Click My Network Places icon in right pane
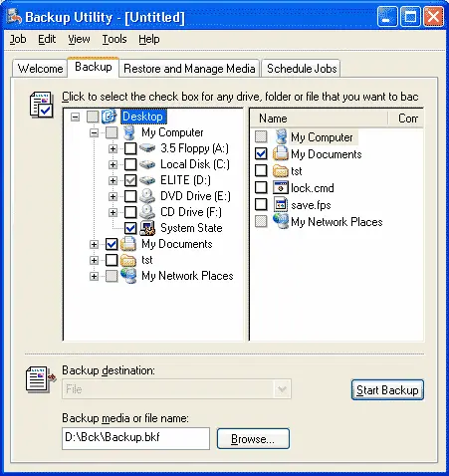 [281, 221]
